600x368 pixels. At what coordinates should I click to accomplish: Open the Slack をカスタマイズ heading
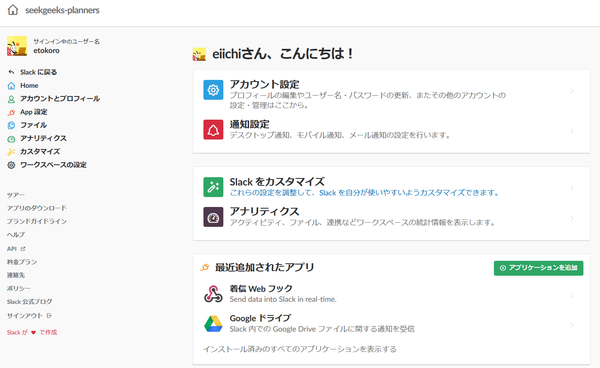277,181
